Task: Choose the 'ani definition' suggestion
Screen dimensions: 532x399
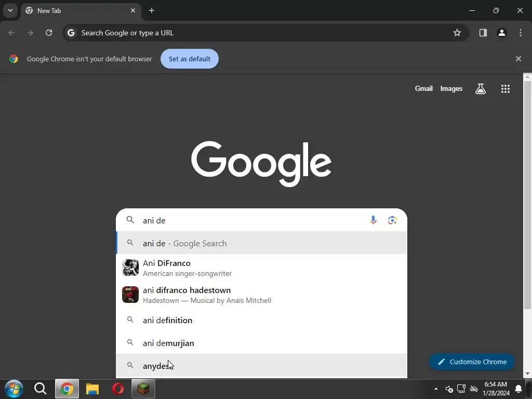Action: pos(262,320)
